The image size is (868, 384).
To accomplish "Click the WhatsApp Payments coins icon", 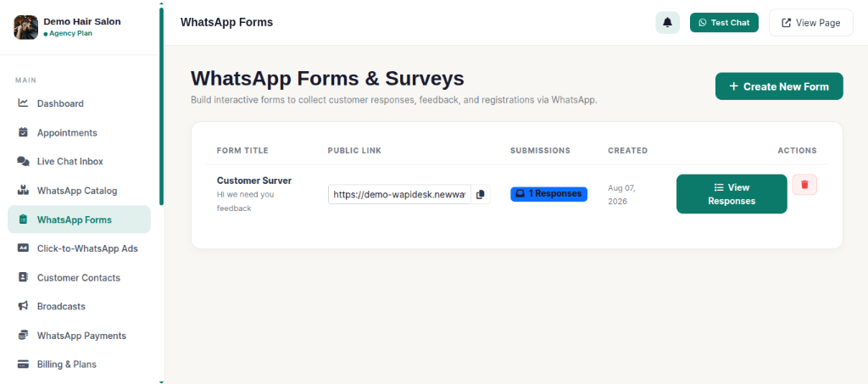I will (23, 336).
